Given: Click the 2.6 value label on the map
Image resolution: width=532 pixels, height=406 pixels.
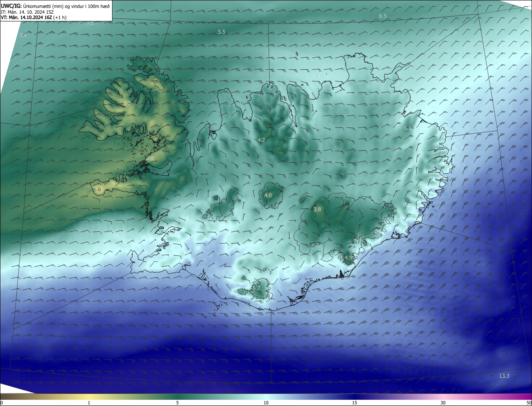Looking at the screenshot, I should point(150,158).
